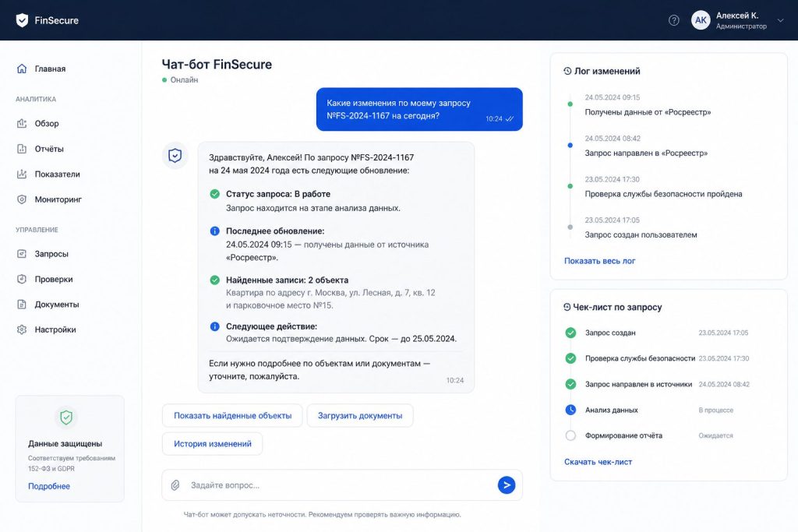Click empty circle for Формирование отчёта
This screenshot has height=532, width=798.
tap(570, 435)
